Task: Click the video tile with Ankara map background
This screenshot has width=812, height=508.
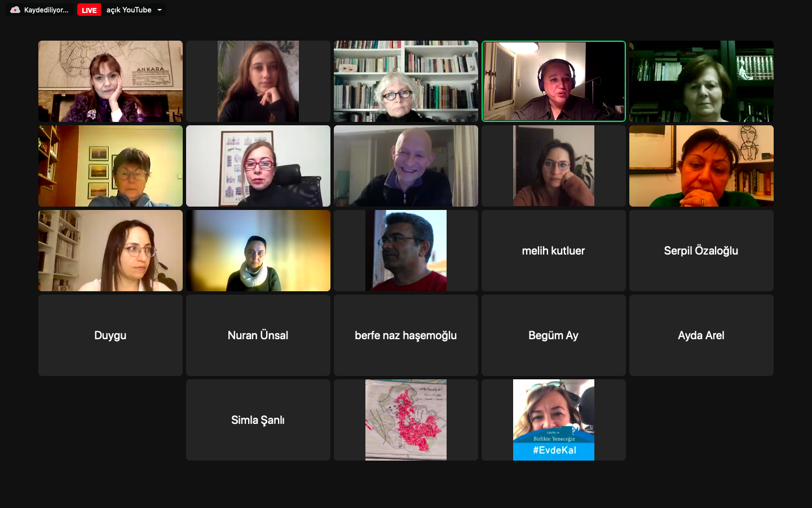Action: coord(111,81)
